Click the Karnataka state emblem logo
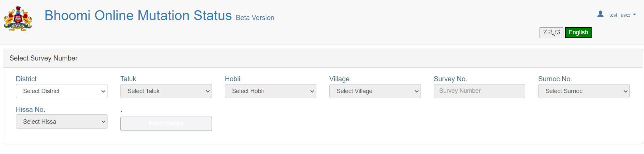The image size is (644, 154). pos(18,19)
